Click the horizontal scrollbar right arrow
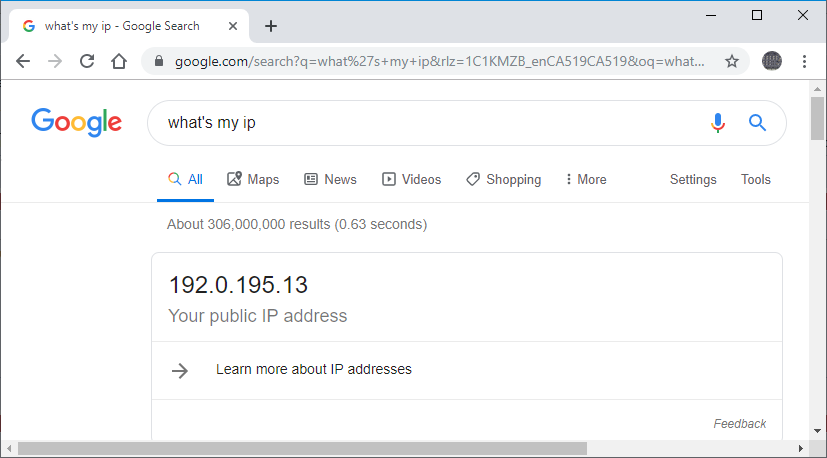 pyautogui.click(x=801, y=449)
